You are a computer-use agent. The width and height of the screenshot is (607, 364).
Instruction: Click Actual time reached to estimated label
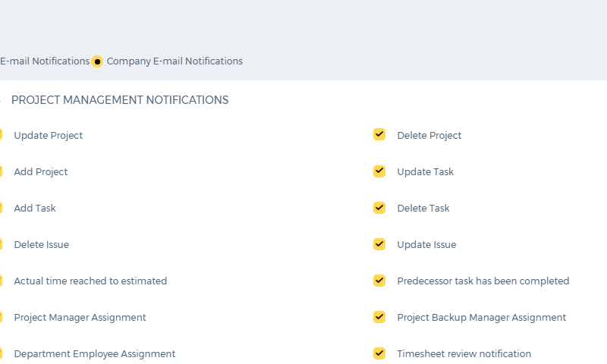(x=90, y=281)
